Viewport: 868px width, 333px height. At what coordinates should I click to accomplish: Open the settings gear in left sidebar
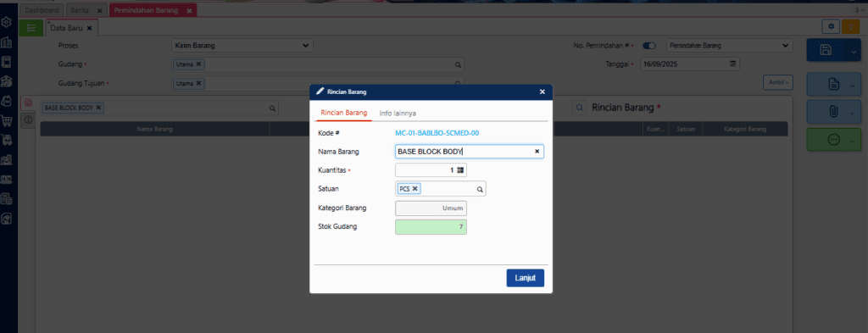pyautogui.click(x=7, y=23)
